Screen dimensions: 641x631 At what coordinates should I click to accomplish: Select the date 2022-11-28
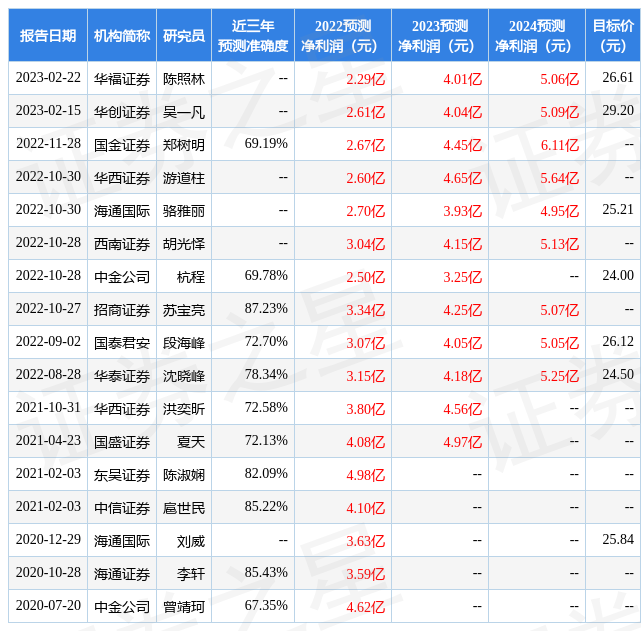tap(48, 144)
